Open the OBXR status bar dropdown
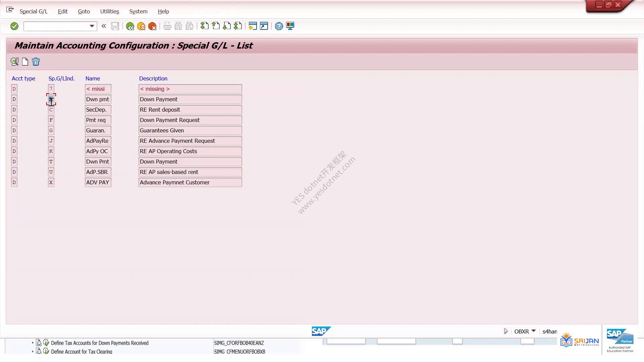 click(534, 331)
